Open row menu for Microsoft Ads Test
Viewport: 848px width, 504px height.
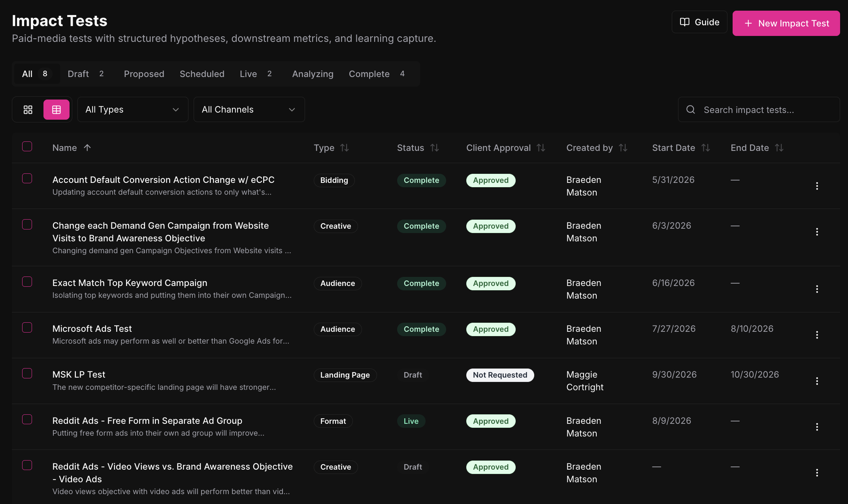click(817, 335)
